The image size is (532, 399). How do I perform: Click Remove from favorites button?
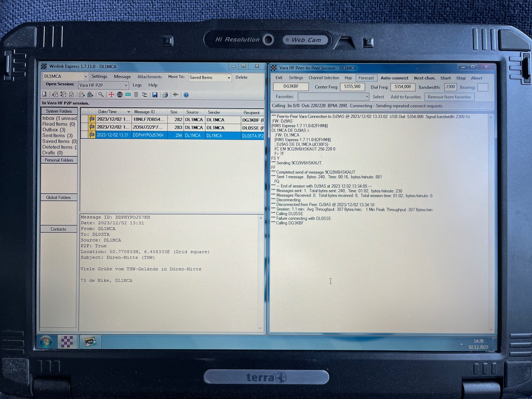tap(449, 97)
